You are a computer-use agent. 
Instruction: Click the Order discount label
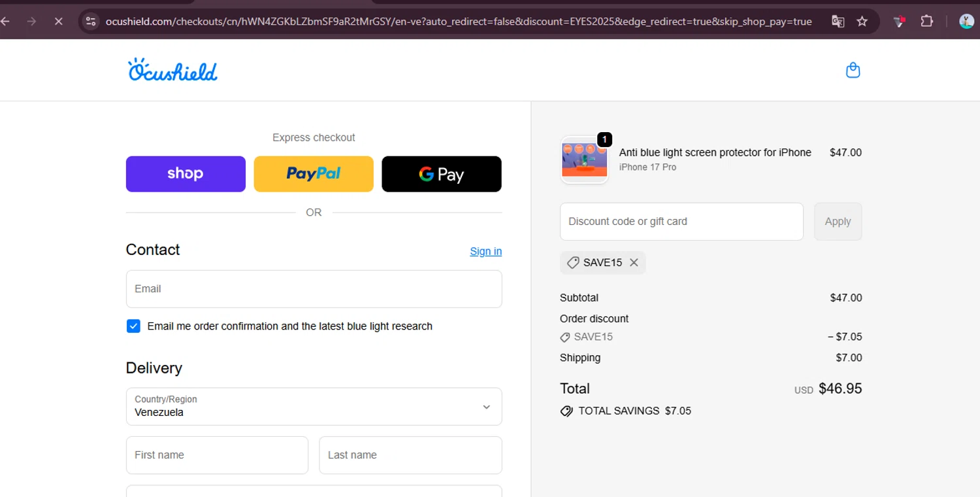tap(594, 318)
